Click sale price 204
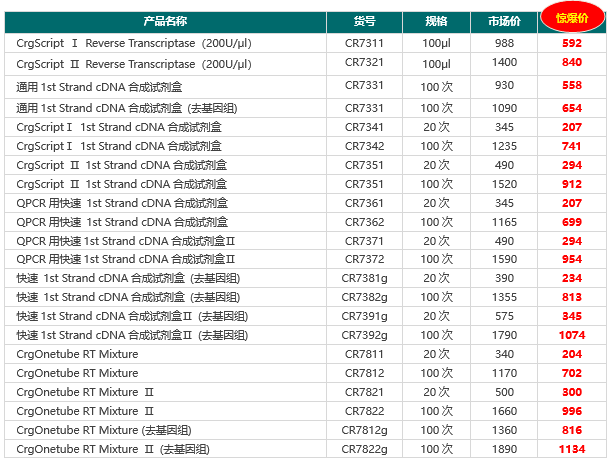Screen dimensions: 611x465 [x=572, y=355]
